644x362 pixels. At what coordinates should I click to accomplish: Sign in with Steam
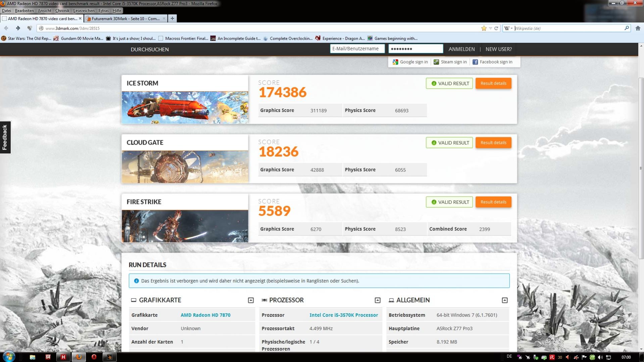coord(450,62)
